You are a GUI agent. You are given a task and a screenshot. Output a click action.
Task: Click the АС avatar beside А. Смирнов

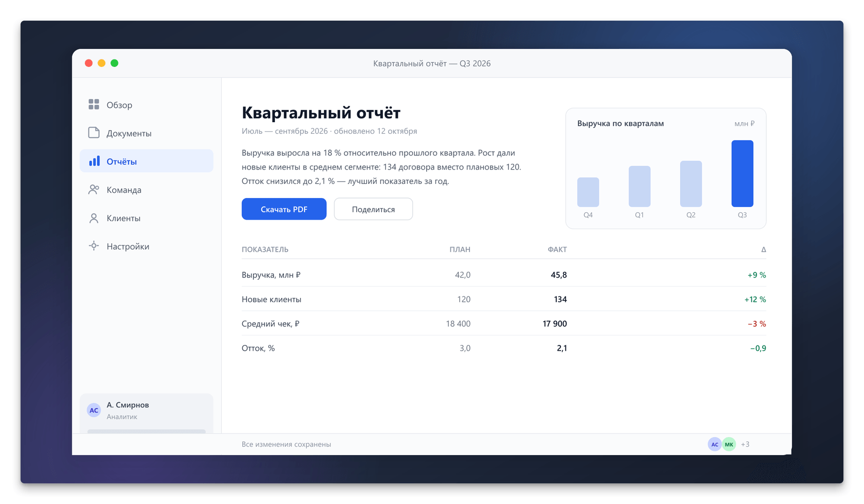(x=94, y=410)
